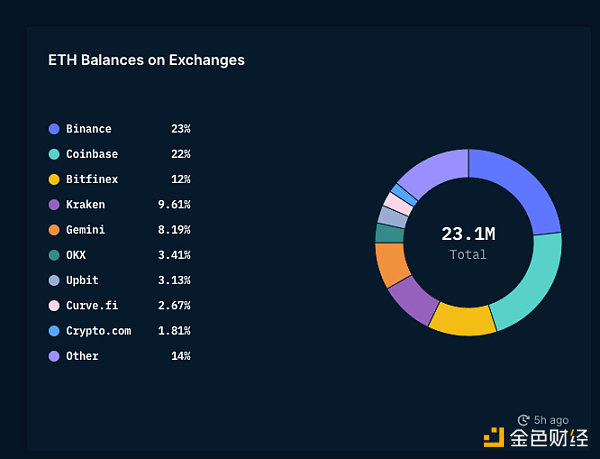Image resolution: width=600 pixels, height=459 pixels.
Task: Click the Upbit legend dot
Action: tap(54, 280)
